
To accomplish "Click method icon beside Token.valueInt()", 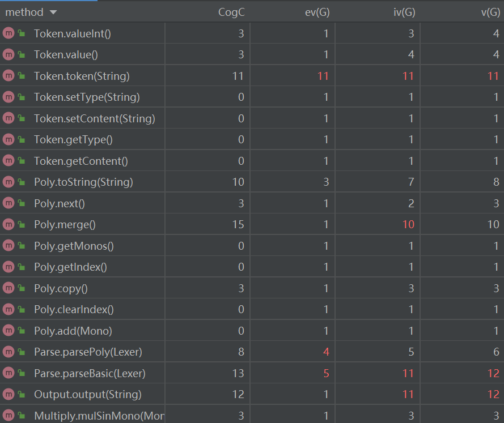I will point(8,33).
